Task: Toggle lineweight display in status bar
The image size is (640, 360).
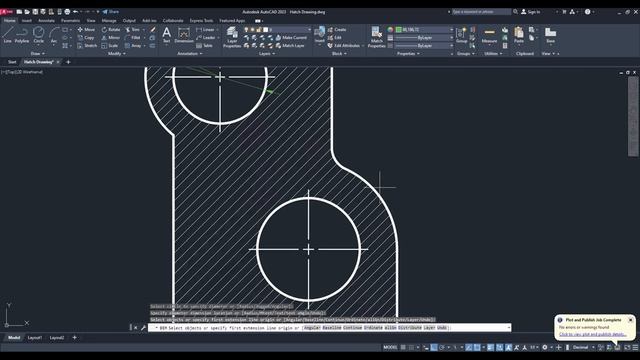Action: 491,347
